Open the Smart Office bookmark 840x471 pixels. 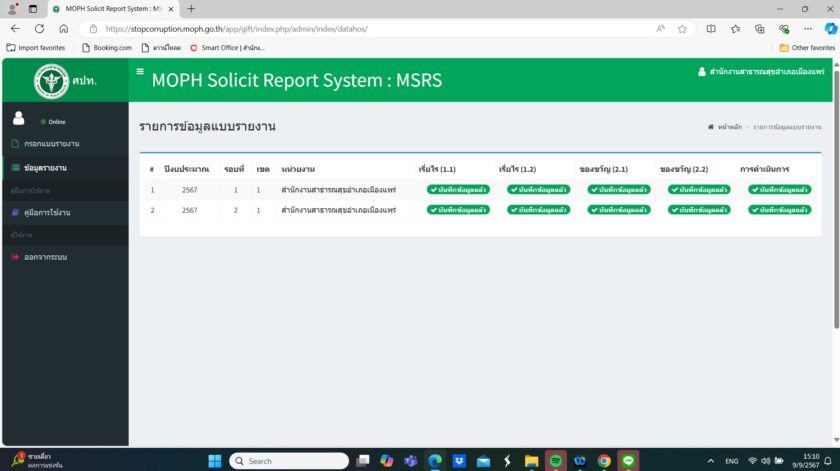(227, 48)
